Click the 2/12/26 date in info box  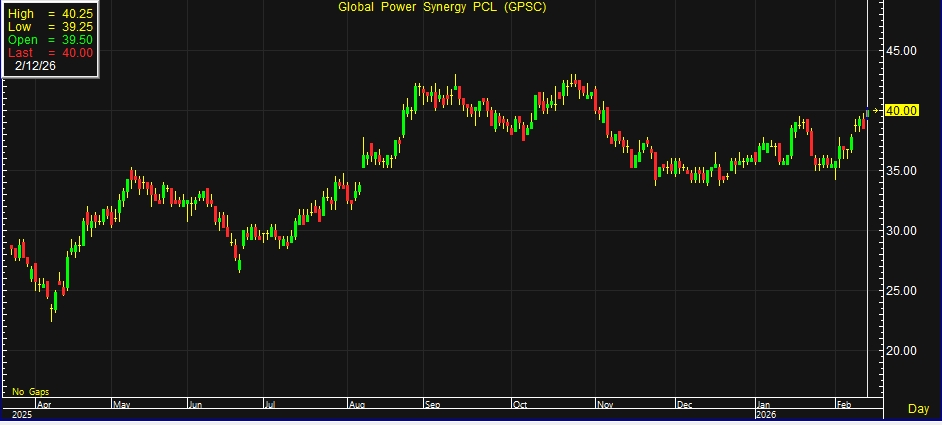[x=36, y=65]
